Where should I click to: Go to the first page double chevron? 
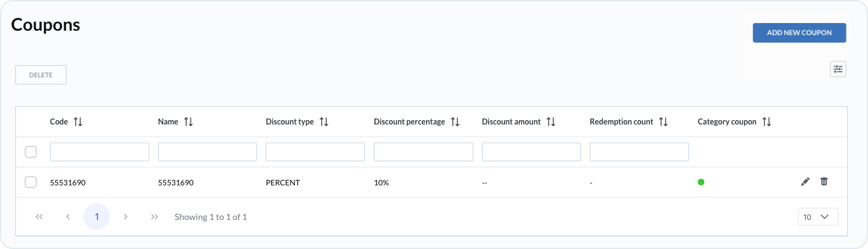tap(39, 217)
